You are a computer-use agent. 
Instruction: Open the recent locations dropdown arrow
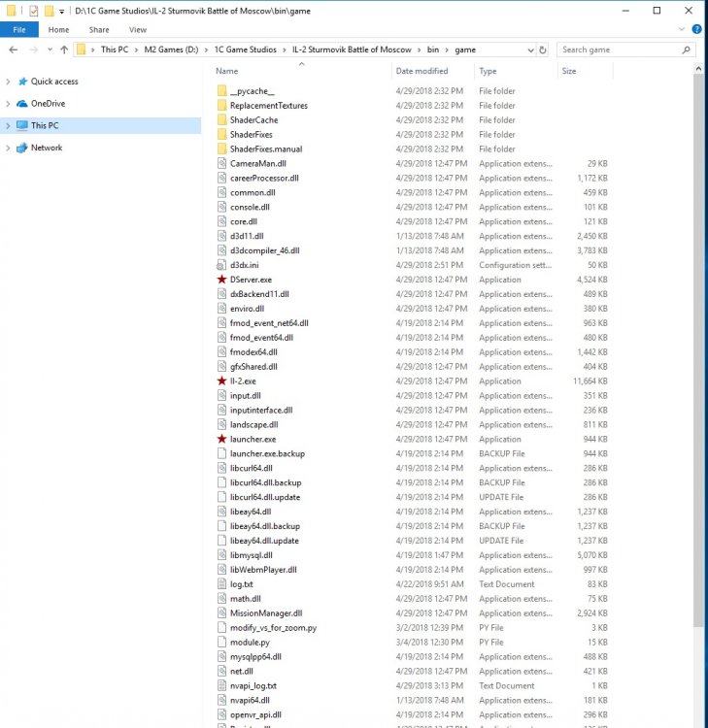pos(50,50)
